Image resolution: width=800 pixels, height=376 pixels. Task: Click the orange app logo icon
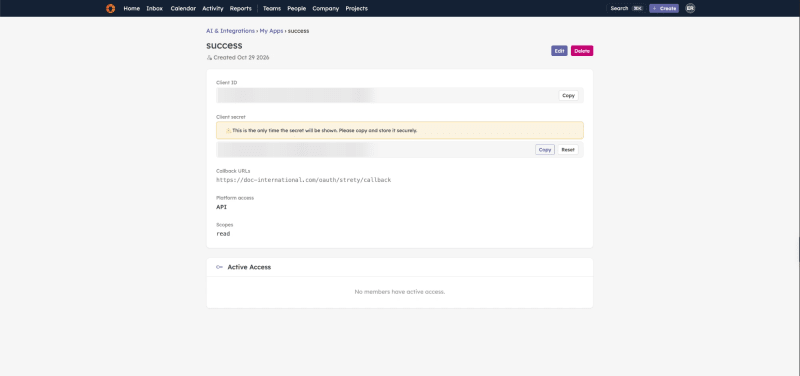pos(110,8)
